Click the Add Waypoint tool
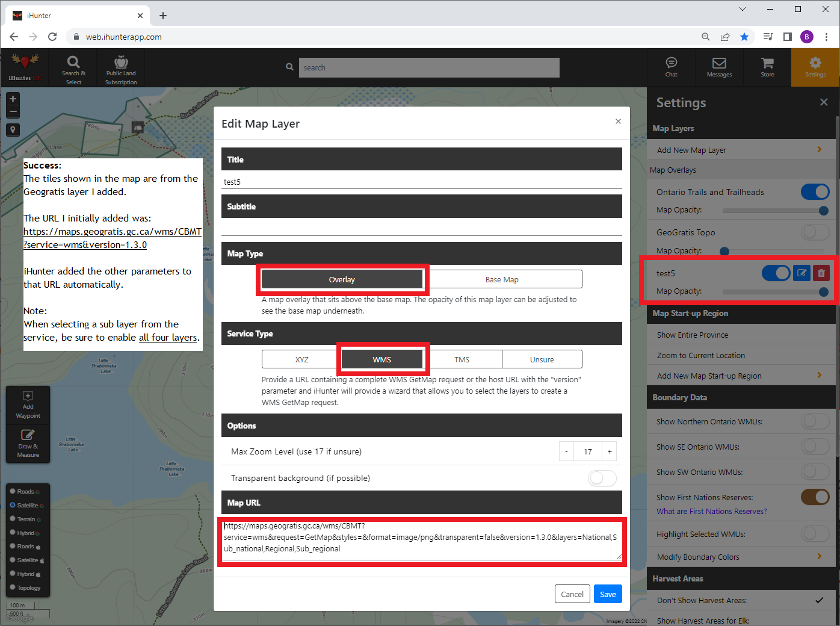The width and height of the screenshot is (840, 626). pos(28,405)
